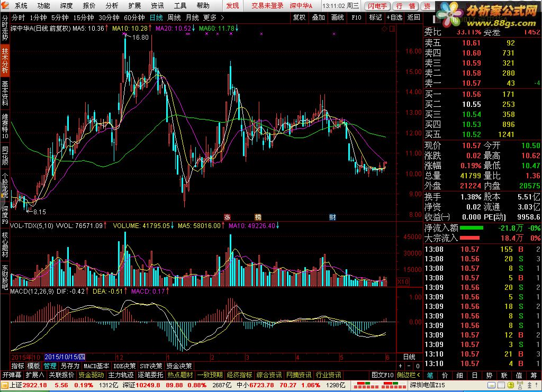Image resolution: width=542 pixels, height=392 pixels.
Task: Open the 资讯 menu
Action: 157,5
